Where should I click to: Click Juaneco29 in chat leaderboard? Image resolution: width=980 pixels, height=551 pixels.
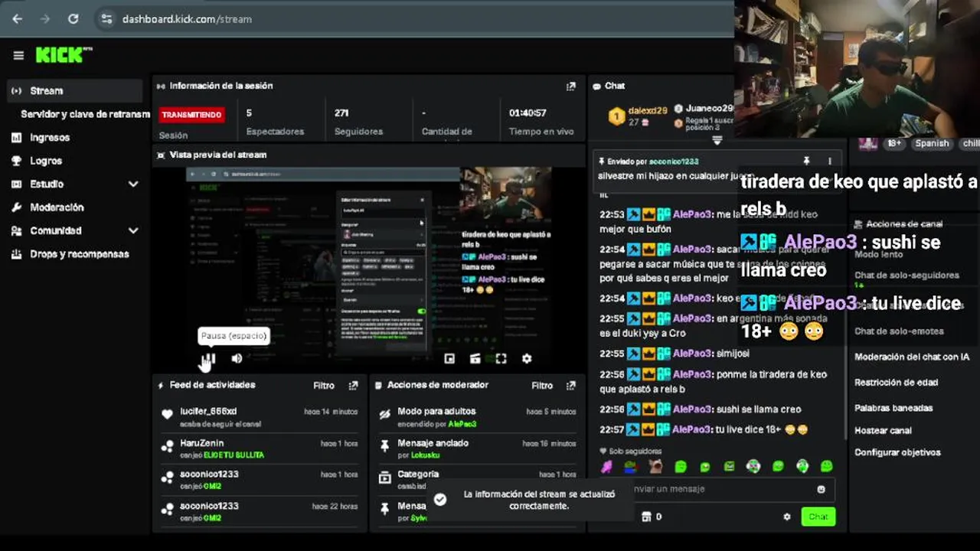(x=709, y=109)
